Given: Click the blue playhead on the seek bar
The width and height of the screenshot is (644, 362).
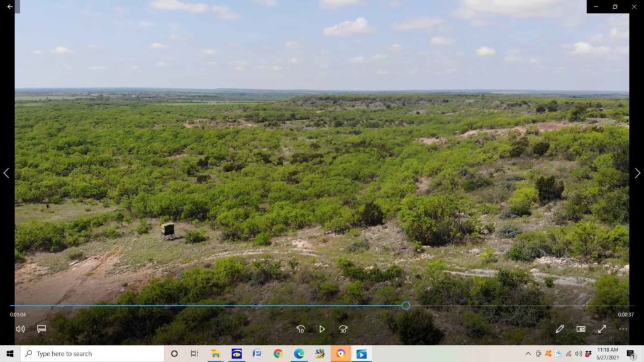Looking at the screenshot, I should pyautogui.click(x=406, y=305).
